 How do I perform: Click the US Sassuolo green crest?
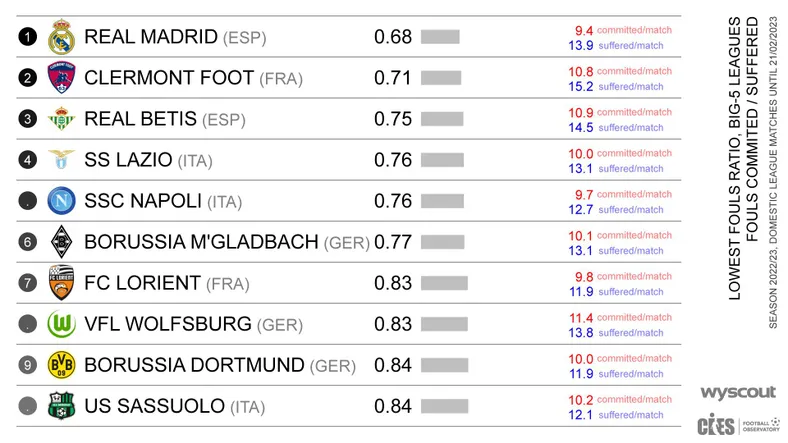coord(61,406)
